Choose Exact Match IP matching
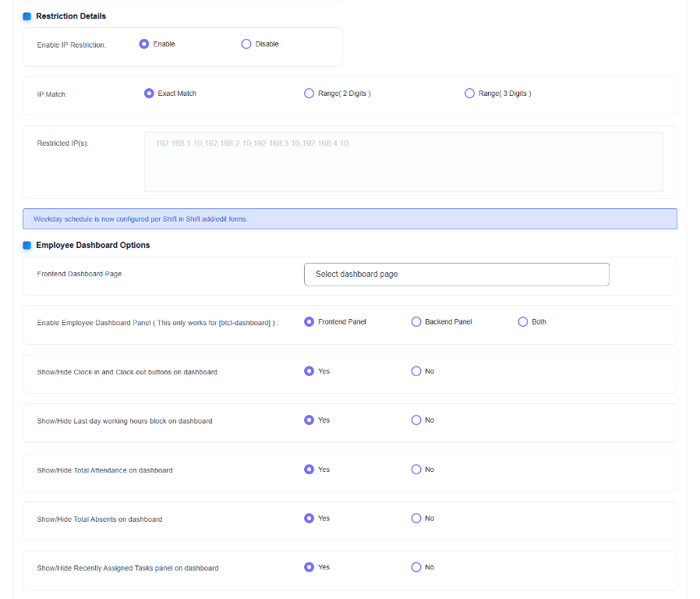 pyautogui.click(x=149, y=94)
